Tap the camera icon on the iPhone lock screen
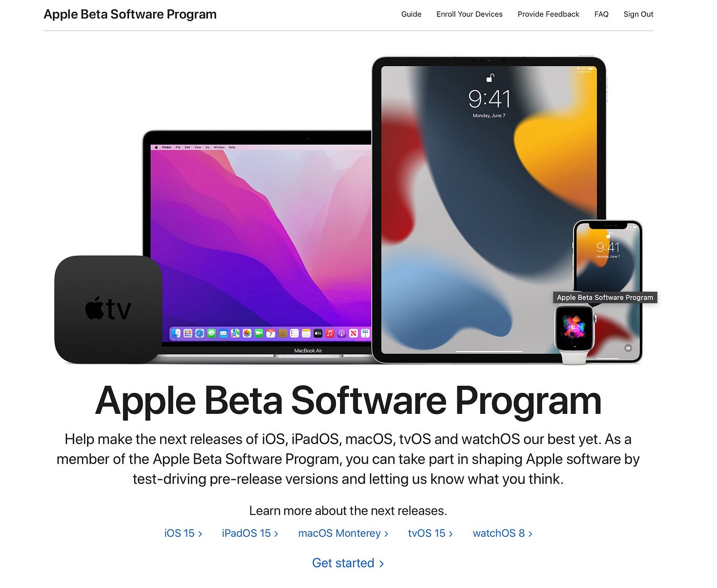 coord(628,348)
